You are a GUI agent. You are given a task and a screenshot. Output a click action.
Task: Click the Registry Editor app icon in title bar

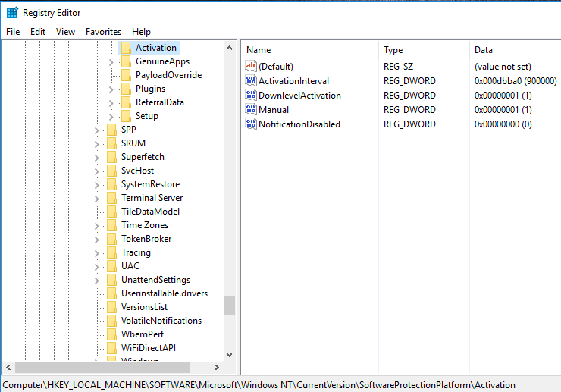coord(12,13)
